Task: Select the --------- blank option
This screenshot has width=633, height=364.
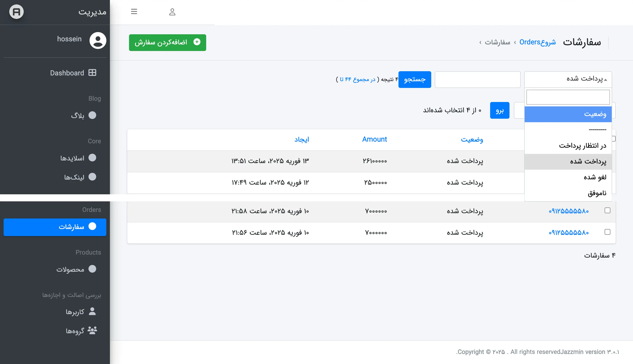Action: coord(568,130)
